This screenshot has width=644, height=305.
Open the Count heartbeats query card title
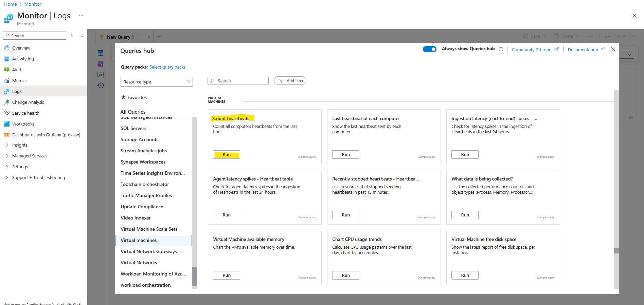231,118
